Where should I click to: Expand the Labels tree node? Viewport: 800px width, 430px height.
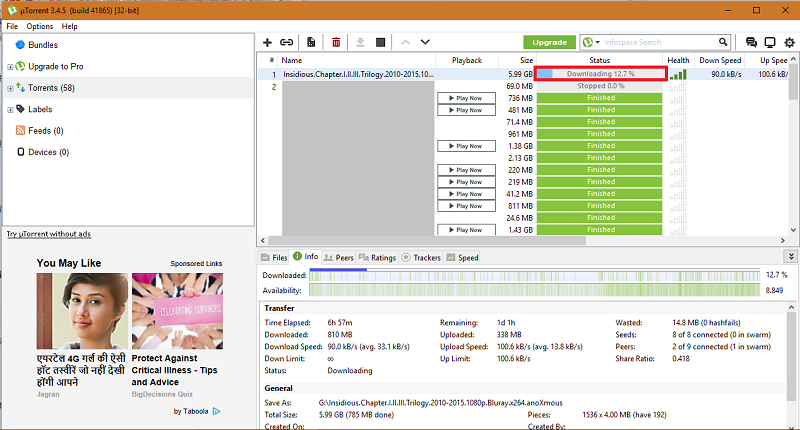[x=10, y=110]
